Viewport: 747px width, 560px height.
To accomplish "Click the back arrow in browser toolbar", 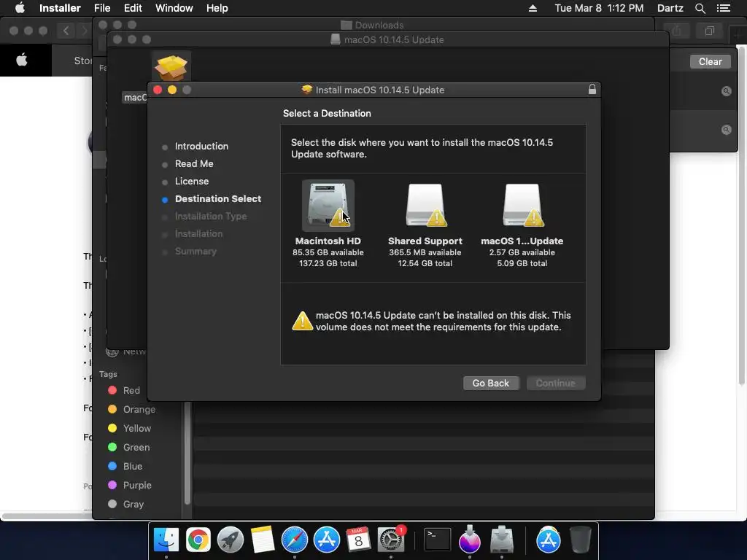I will [66, 31].
